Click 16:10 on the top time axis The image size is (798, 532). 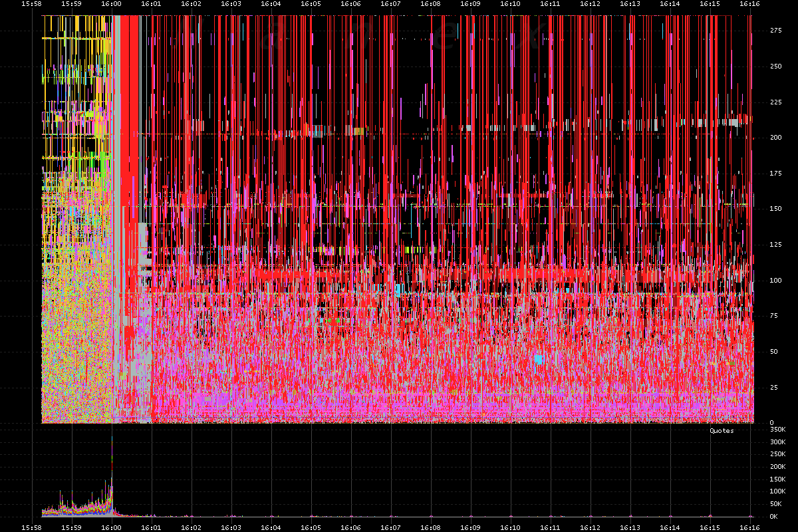pyautogui.click(x=510, y=4)
